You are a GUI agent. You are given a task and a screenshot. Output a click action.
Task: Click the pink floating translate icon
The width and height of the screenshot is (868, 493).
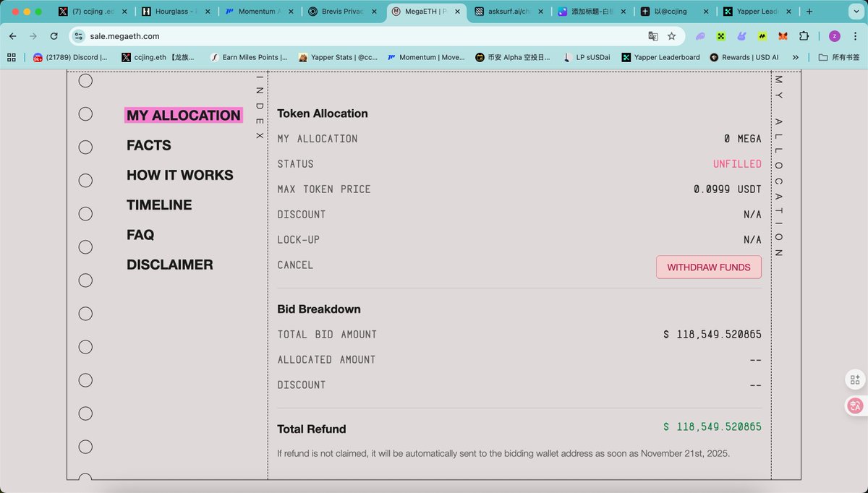pyautogui.click(x=856, y=406)
